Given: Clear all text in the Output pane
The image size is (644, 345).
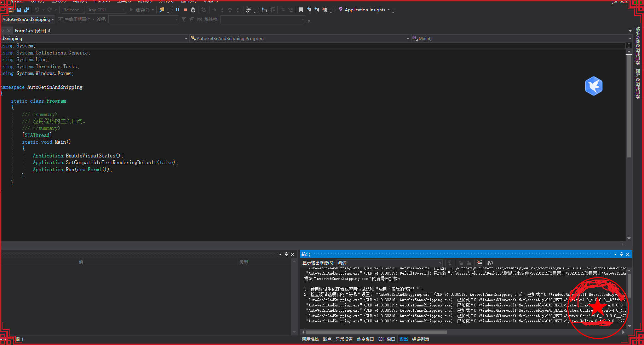Looking at the screenshot, I should click(x=479, y=263).
